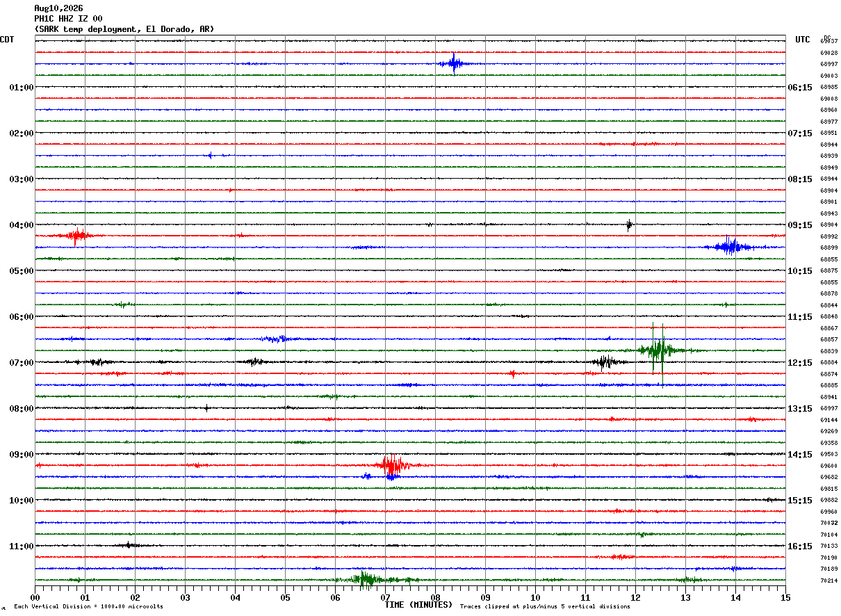Click the SARK temp deployment, El Dorado location text
The image size is (841, 616).
click(x=124, y=29)
